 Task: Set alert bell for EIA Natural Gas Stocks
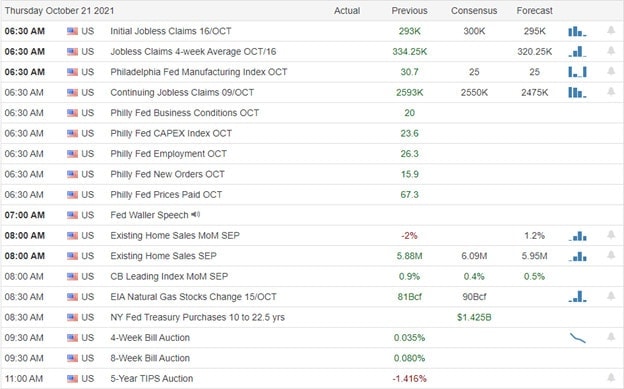[x=611, y=296]
